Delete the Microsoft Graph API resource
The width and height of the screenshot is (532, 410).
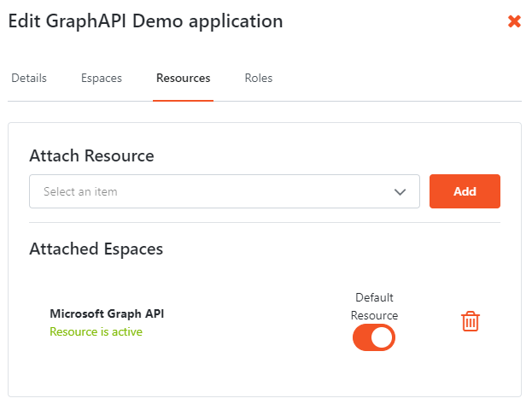471,321
